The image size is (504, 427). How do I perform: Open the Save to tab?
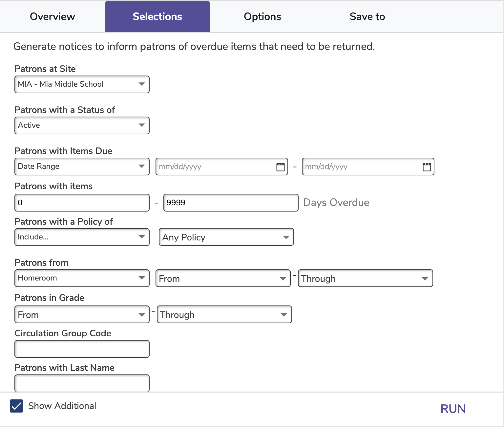[367, 16]
